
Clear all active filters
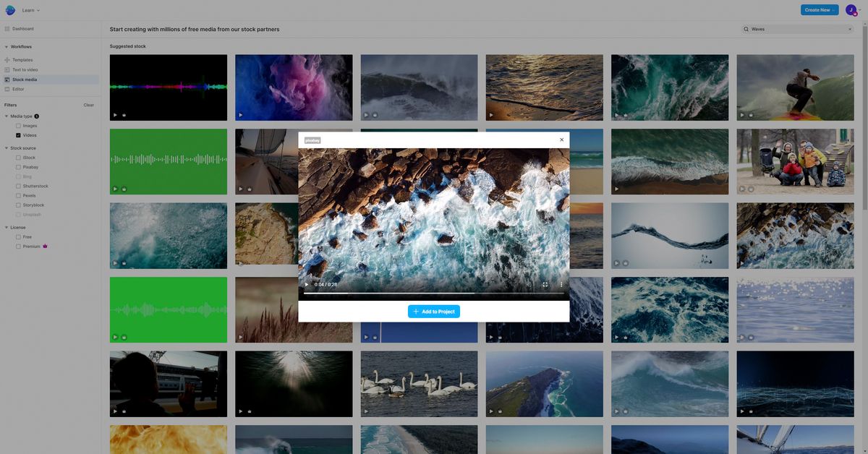click(x=88, y=104)
